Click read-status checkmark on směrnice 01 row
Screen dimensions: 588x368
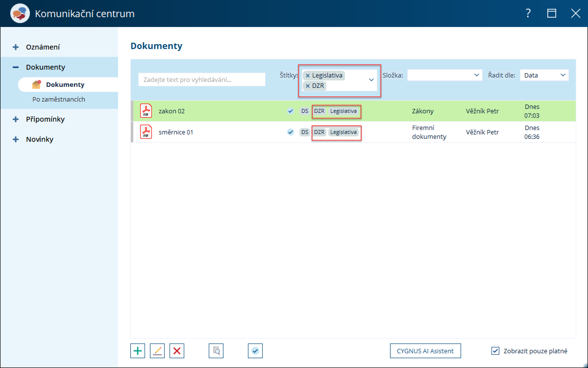(291, 132)
